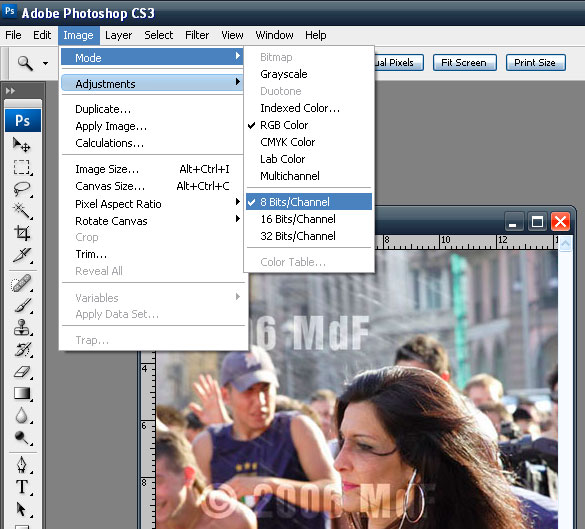Viewport: 585px width, 529px height.
Task: Maximize the document window
Action: [537, 222]
